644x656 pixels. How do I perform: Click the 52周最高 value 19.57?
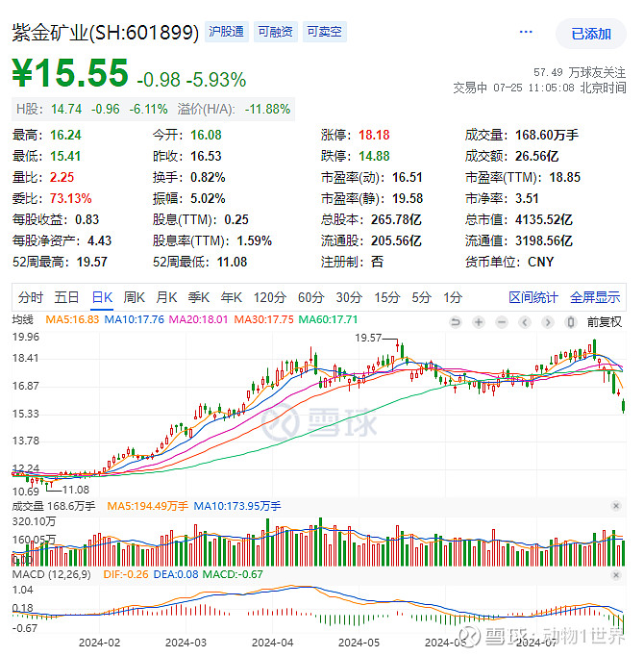tap(92, 262)
